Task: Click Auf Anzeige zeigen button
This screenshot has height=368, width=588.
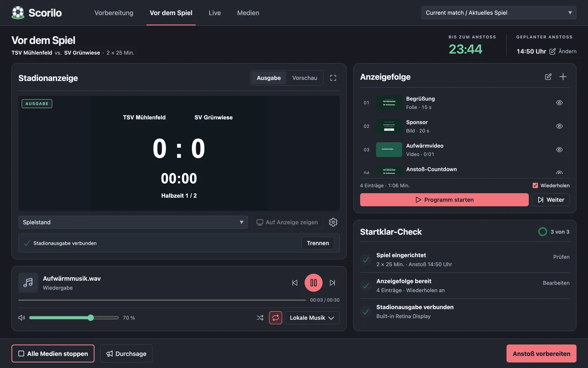Action: [287, 222]
